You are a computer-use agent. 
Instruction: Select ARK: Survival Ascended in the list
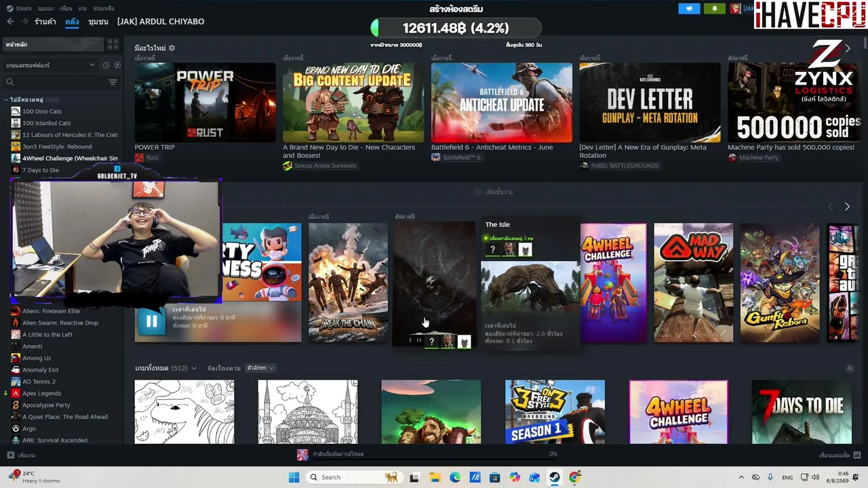click(x=55, y=441)
